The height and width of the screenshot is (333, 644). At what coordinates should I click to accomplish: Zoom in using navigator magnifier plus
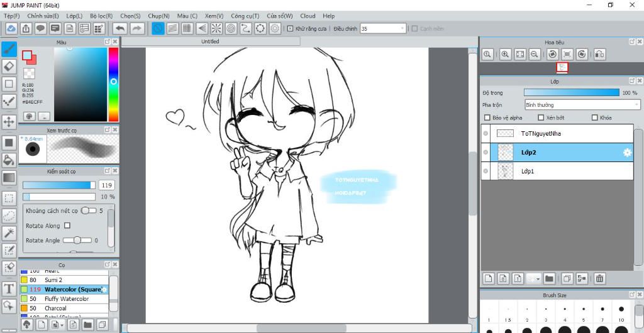[506, 54]
